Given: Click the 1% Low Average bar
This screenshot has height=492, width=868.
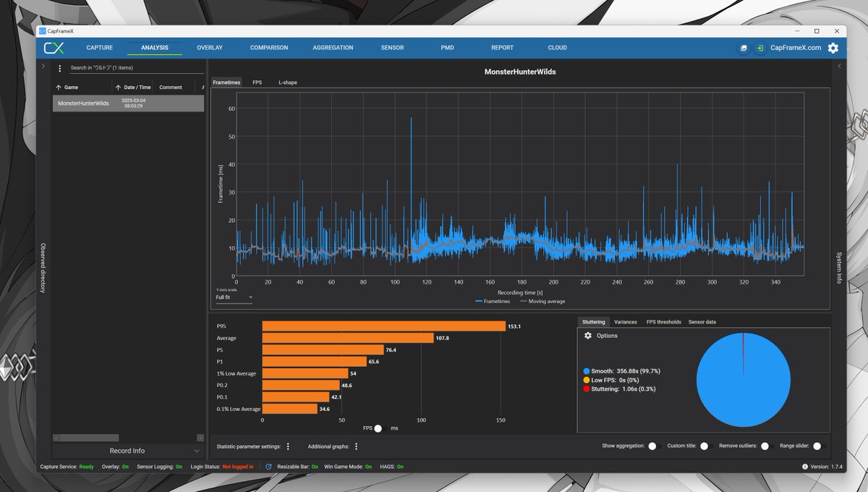Looking at the screenshot, I should pos(305,373).
